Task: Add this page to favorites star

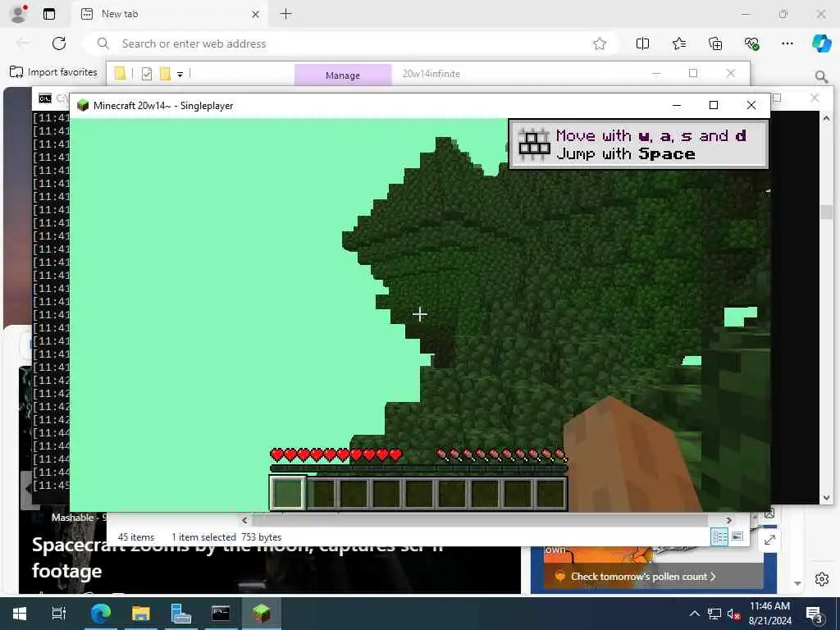Action: 600,44
